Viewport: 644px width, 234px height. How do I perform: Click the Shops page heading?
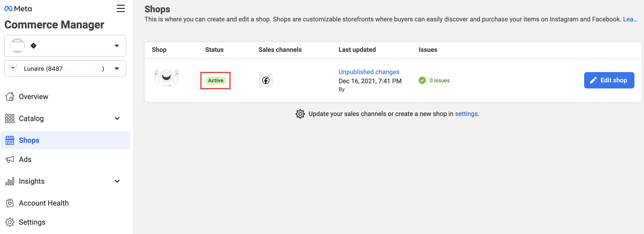point(157,9)
